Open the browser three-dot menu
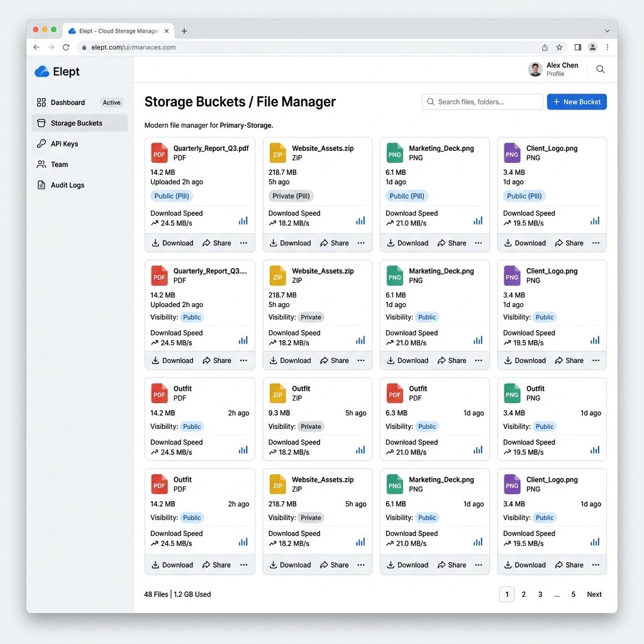Screen dimensions: 644x644 [x=608, y=47]
